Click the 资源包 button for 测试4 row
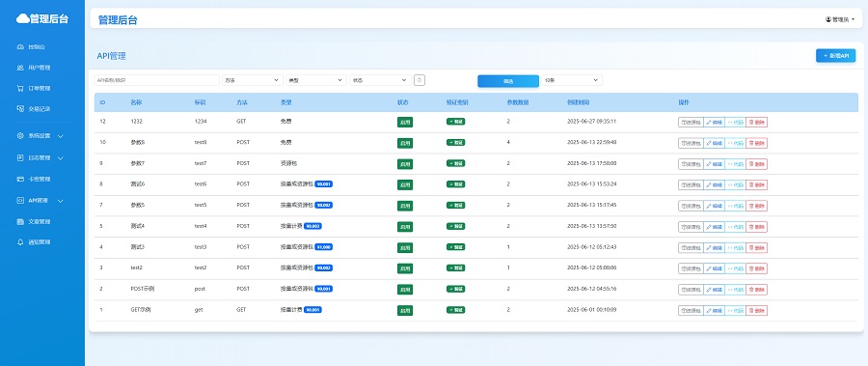The height and width of the screenshot is (366, 868). pyautogui.click(x=691, y=227)
